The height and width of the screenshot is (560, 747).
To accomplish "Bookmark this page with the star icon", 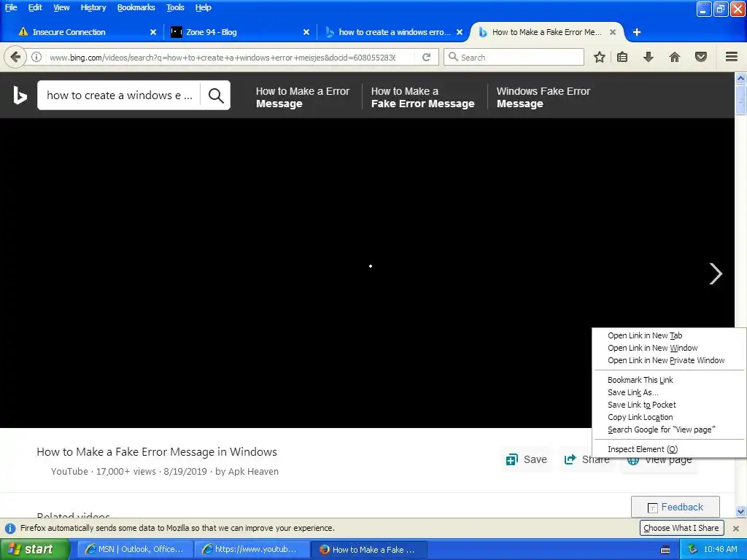I will coord(600,57).
